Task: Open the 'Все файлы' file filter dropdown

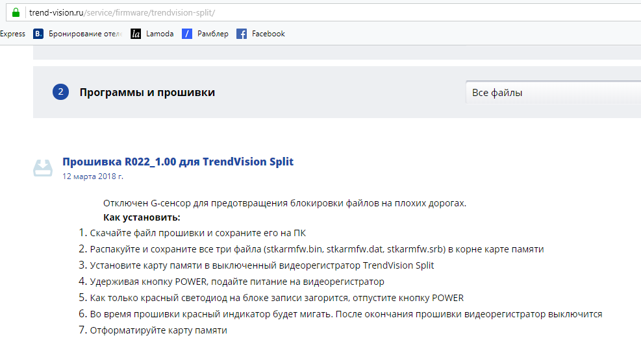Action: pos(552,93)
